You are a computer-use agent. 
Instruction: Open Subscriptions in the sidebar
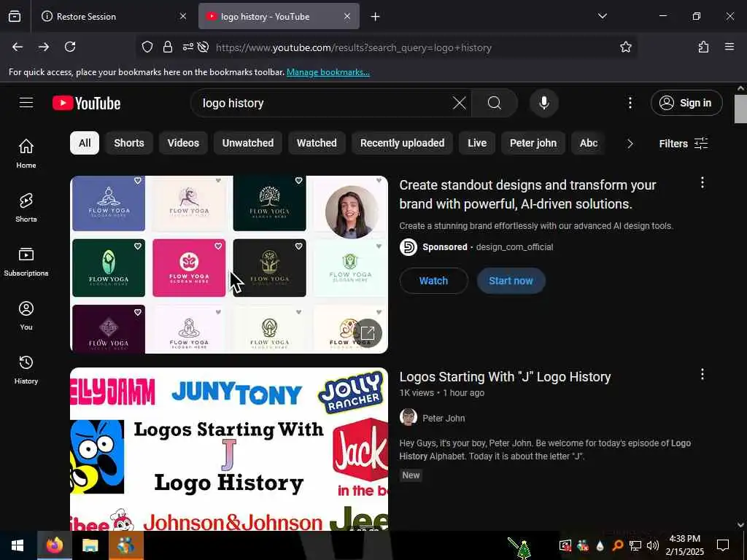26,262
